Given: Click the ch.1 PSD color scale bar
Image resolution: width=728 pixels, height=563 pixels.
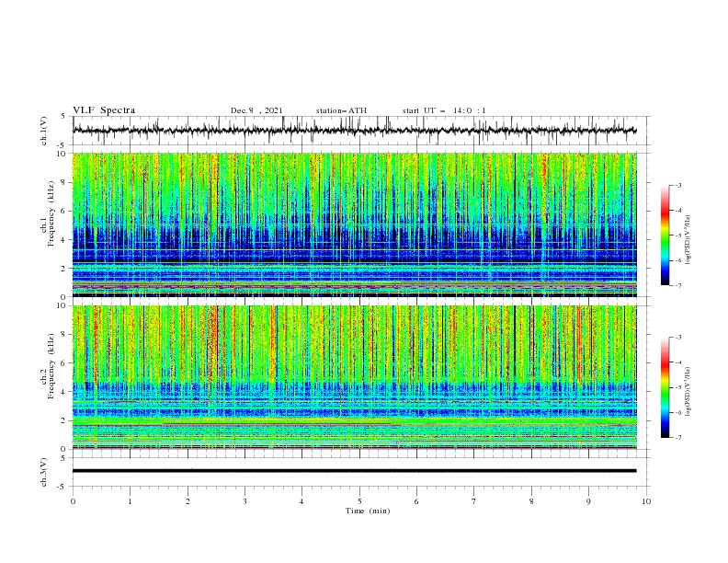Looking at the screenshot, I should (x=665, y=236).
